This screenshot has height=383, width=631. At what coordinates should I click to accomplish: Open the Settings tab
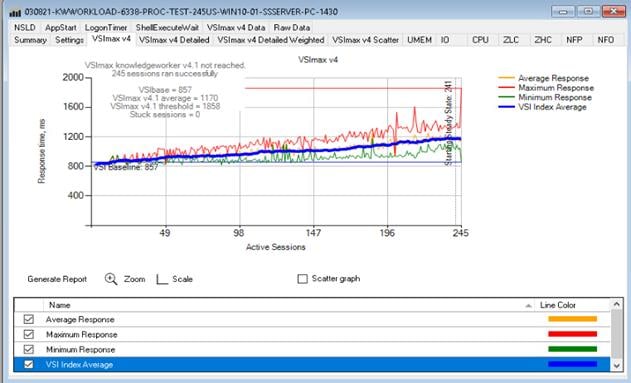[x=69, y=40]
